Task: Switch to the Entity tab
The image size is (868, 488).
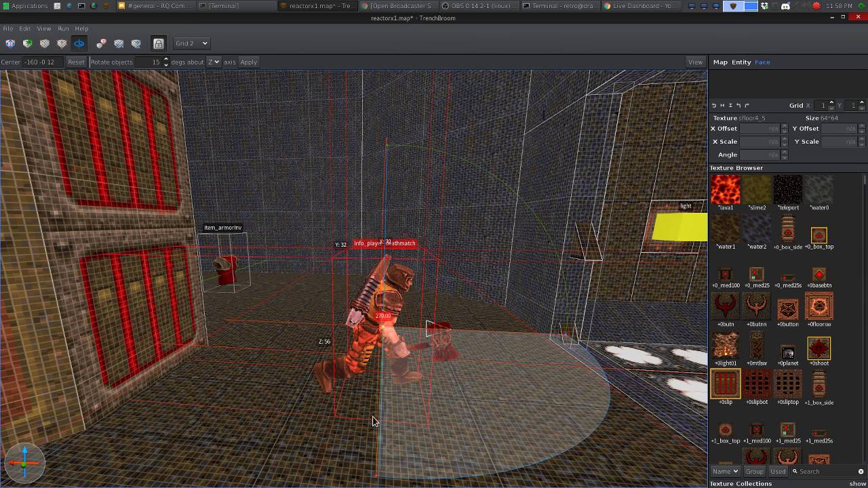Action: pos(741,62)
